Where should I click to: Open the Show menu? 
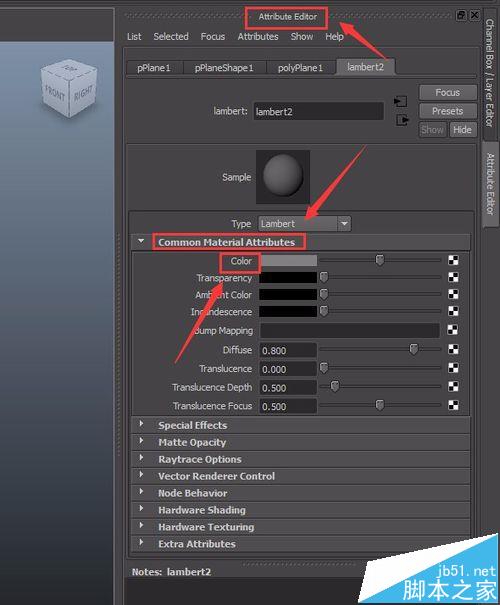coord(302,37)
